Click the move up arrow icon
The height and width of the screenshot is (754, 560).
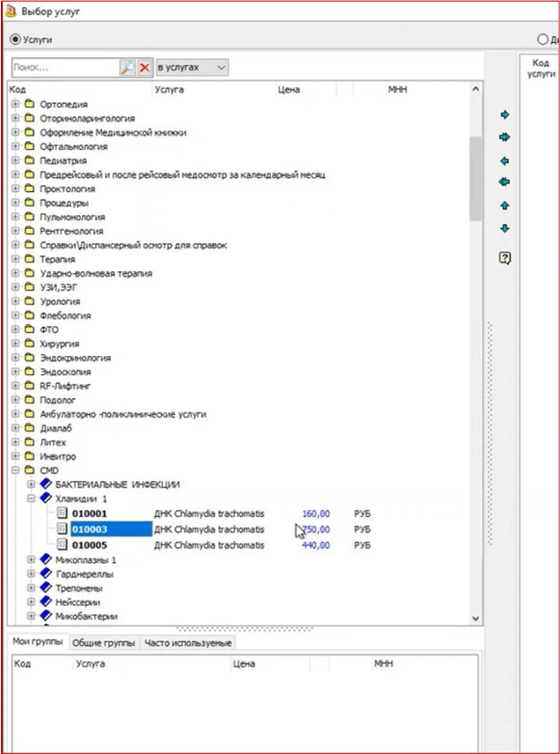coord(505,205)
